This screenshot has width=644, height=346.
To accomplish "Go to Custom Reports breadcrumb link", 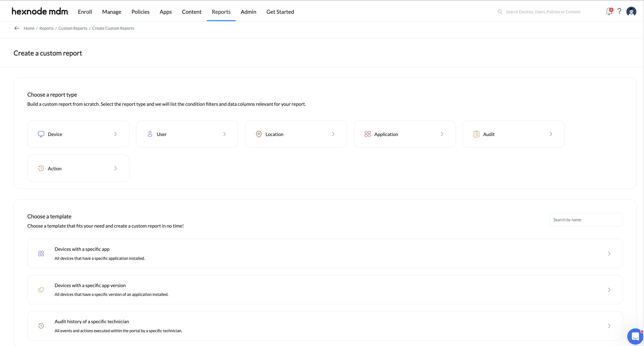I will pos(73,28).
